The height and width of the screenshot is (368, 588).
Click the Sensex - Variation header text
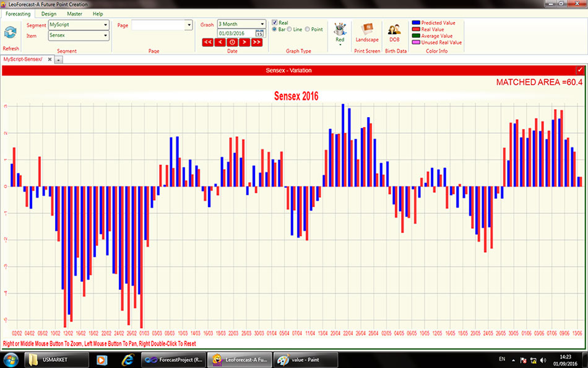tap(289, 70)
